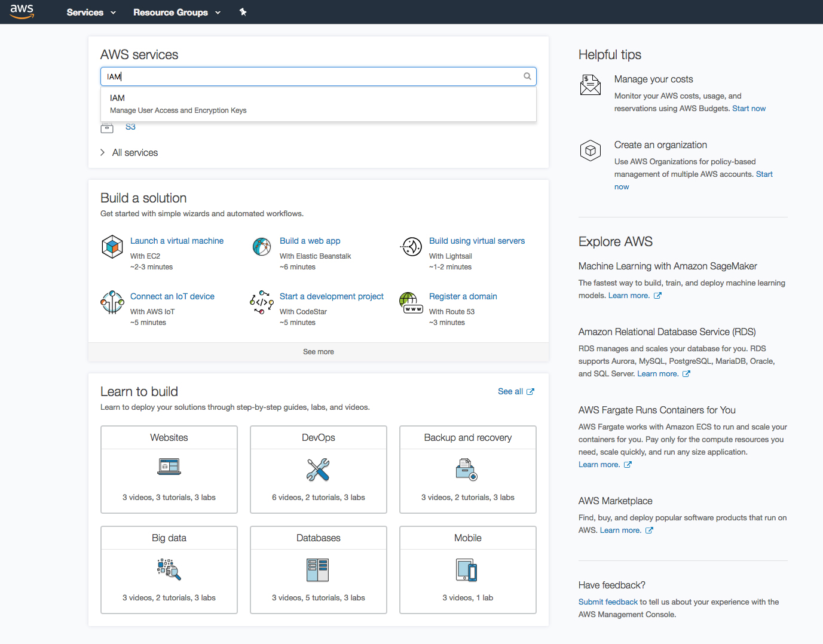Click 'Manage User Access and Encryption Keys' text
The image size is (823, 644).
(x=178, y=111)
